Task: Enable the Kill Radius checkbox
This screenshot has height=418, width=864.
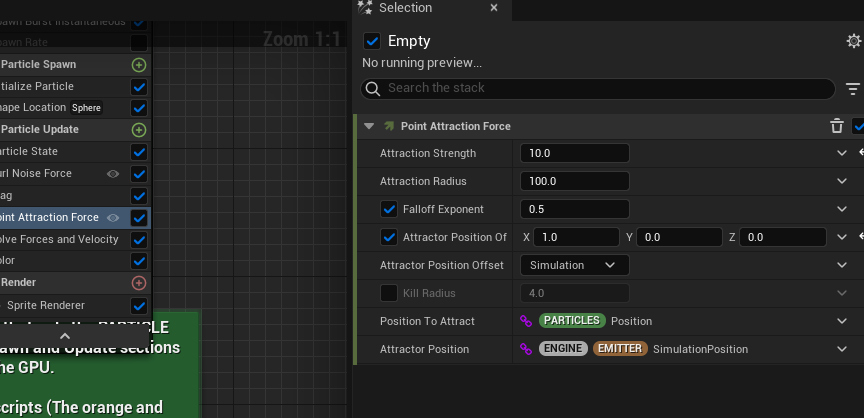Action: (x=390, y=293)
